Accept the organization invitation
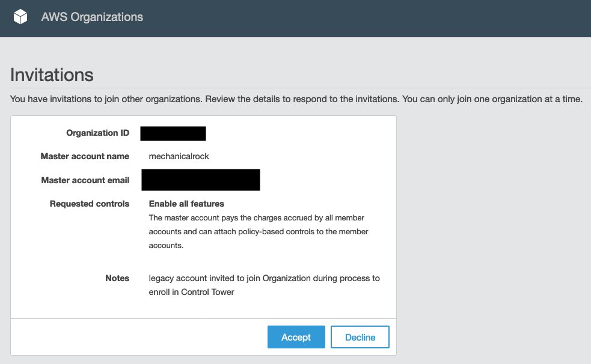The width and height of the screenshot is (591, 364). [296, 337]
